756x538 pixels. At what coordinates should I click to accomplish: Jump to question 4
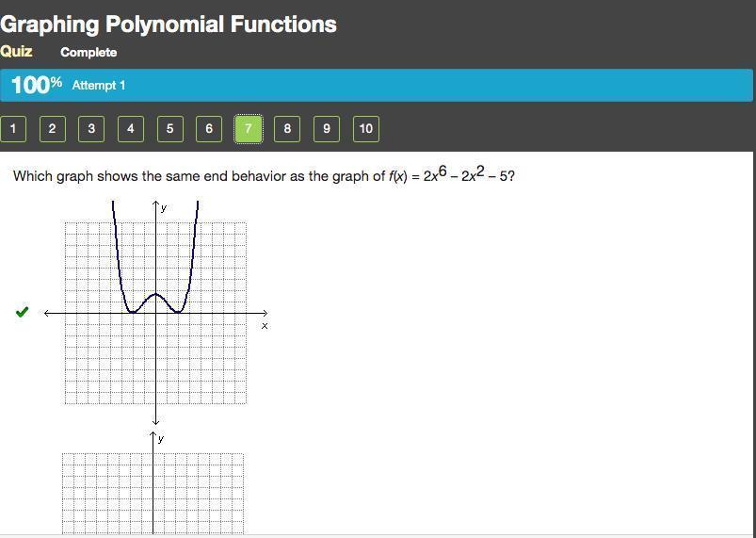tap(131, 129)
